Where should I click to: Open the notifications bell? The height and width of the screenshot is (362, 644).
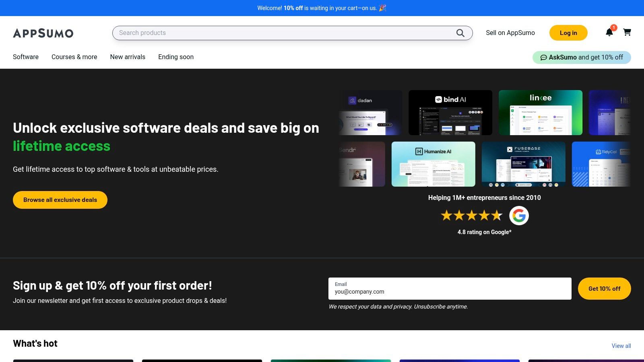609,32
